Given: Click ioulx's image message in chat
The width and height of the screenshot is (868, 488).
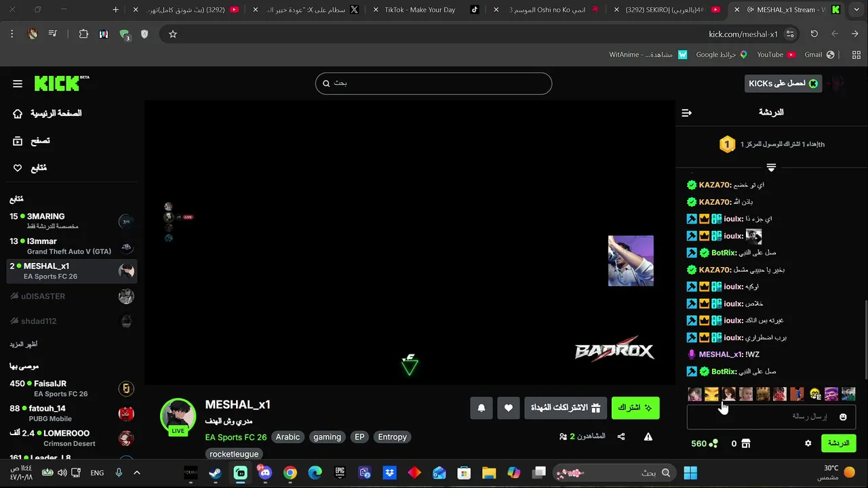Looking at the screenshot, I should click(753, 236).
